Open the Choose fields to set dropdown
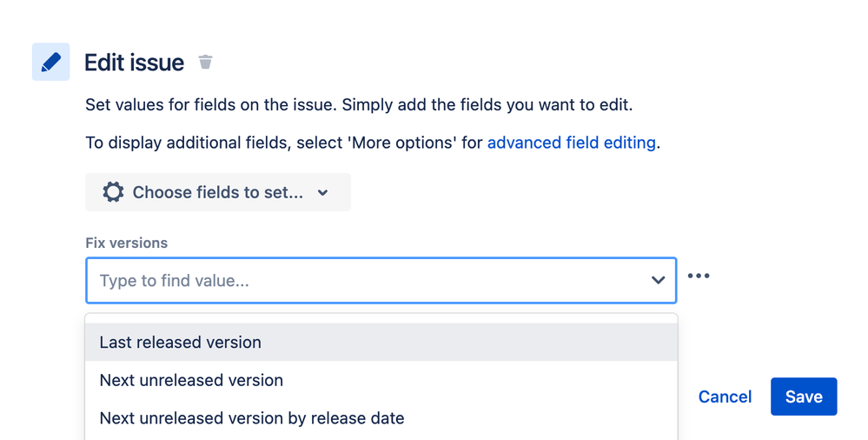The image size is (868, 440). (x=218, y=192)
